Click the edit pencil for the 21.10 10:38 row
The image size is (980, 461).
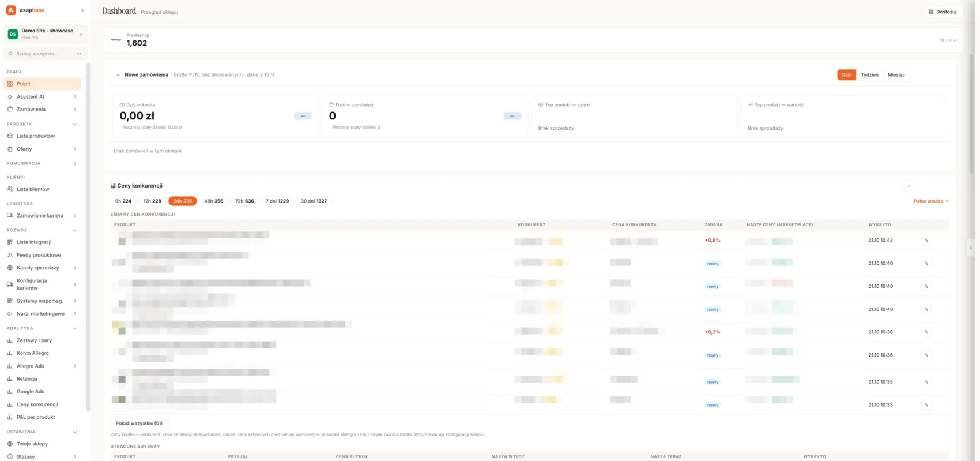[x=926, y=332]
